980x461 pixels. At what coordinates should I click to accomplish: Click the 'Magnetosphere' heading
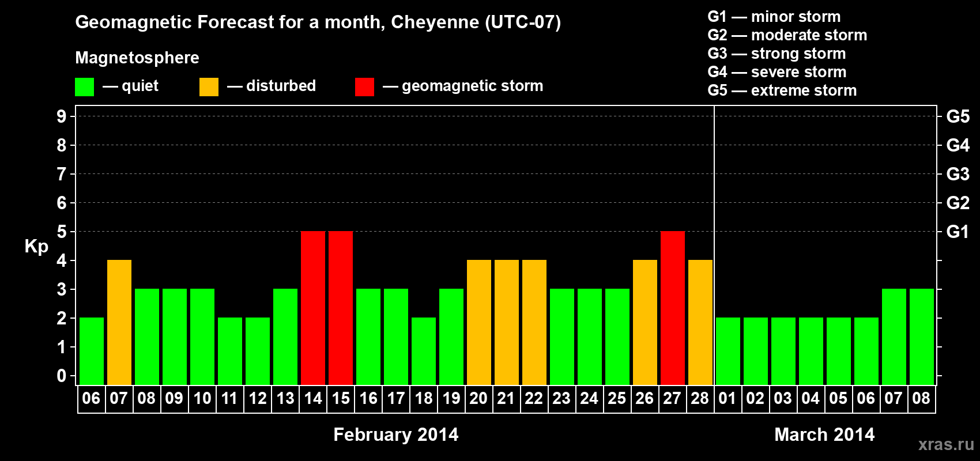point(137,58)
